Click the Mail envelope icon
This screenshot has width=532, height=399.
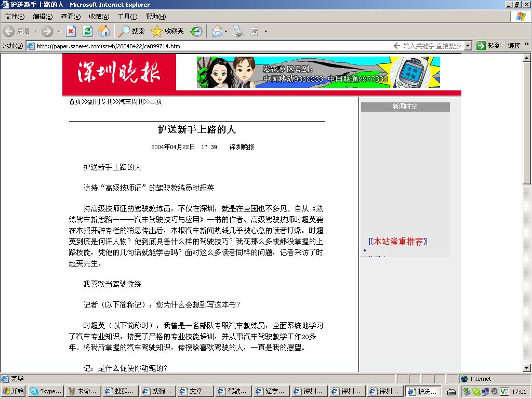pyautogui.click(x=217, y=31)
